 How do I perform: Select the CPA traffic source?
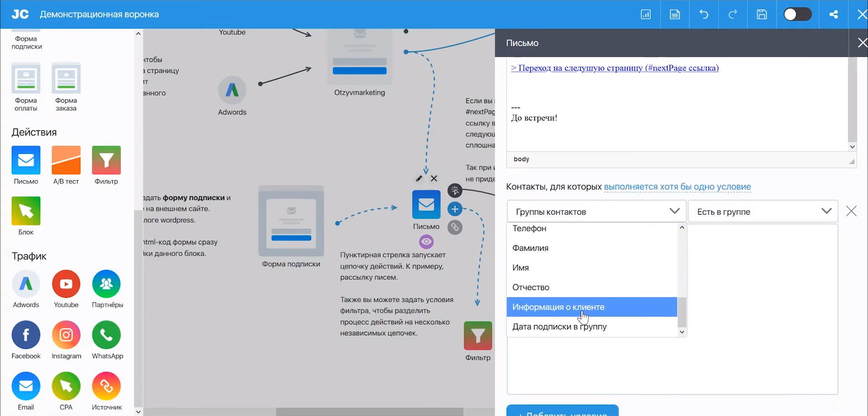click(66, 392)
